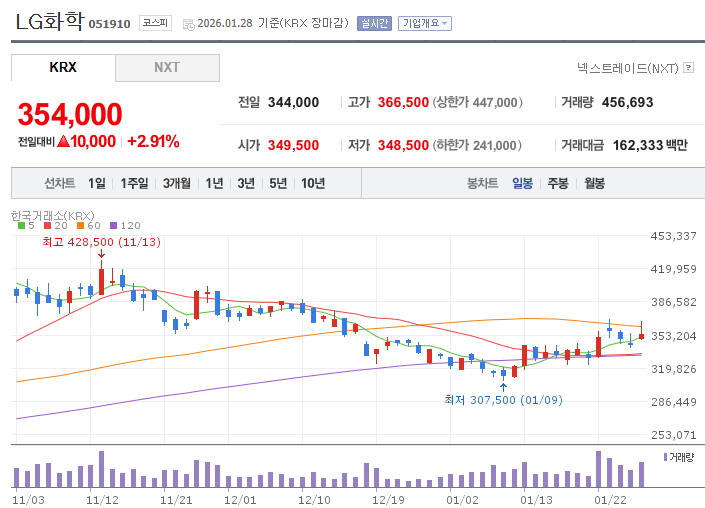Click the LG화학 stock name heading
The image size is (705, 508).
49,22
